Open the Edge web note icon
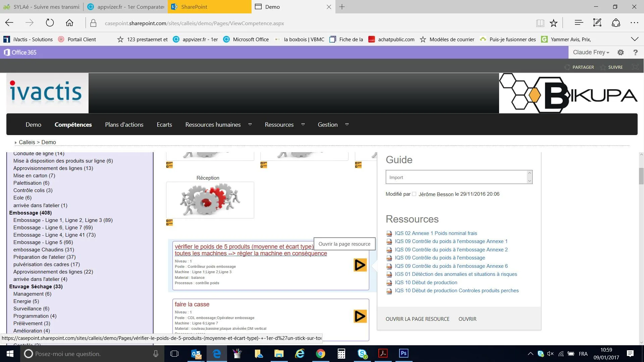Viewport: 644px width, 362px height. click(597, 23)
